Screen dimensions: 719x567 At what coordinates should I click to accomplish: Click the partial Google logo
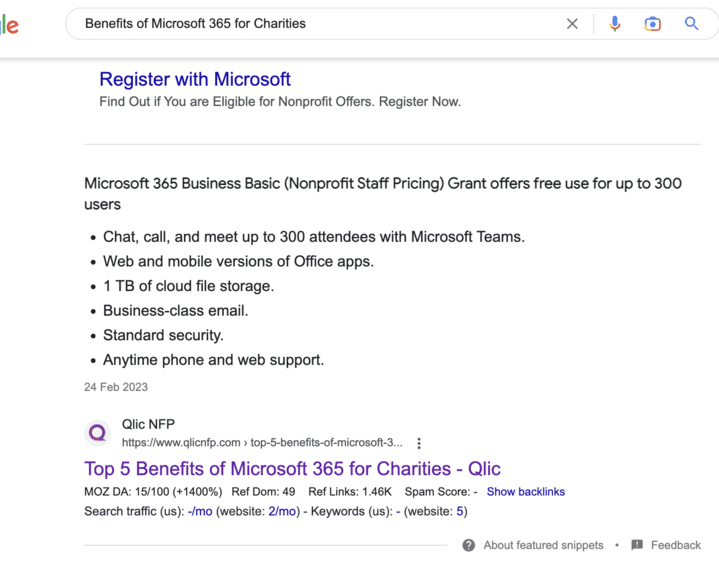point(9,25)
